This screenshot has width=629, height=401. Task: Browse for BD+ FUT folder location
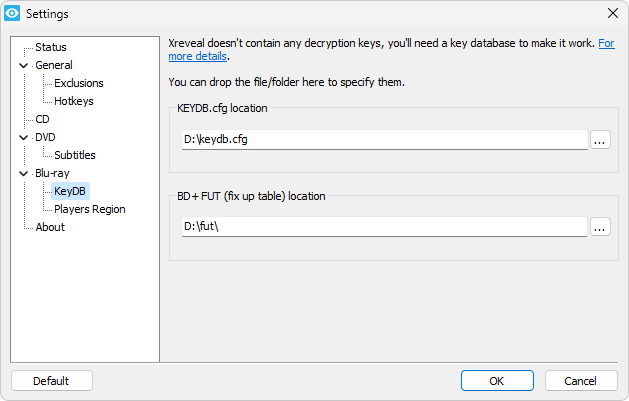[x=600, y=227]
